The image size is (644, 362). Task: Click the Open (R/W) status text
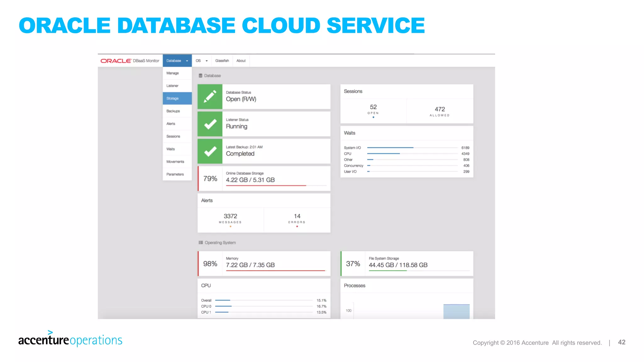pos(241,99)
